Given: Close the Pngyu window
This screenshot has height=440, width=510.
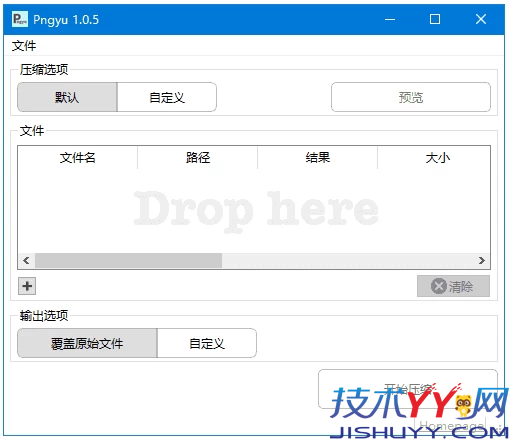Looking at the screenshot, I should click(481, 19).
